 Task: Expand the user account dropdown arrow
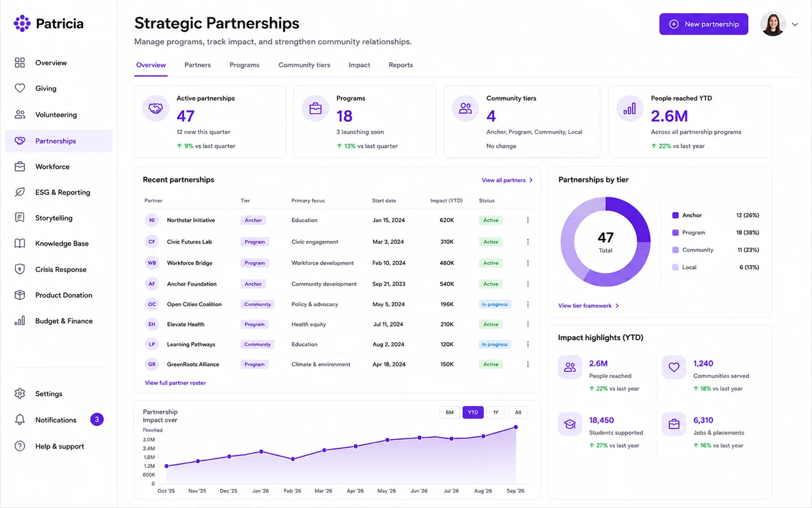pyautogui.click(x=795, y=24)
